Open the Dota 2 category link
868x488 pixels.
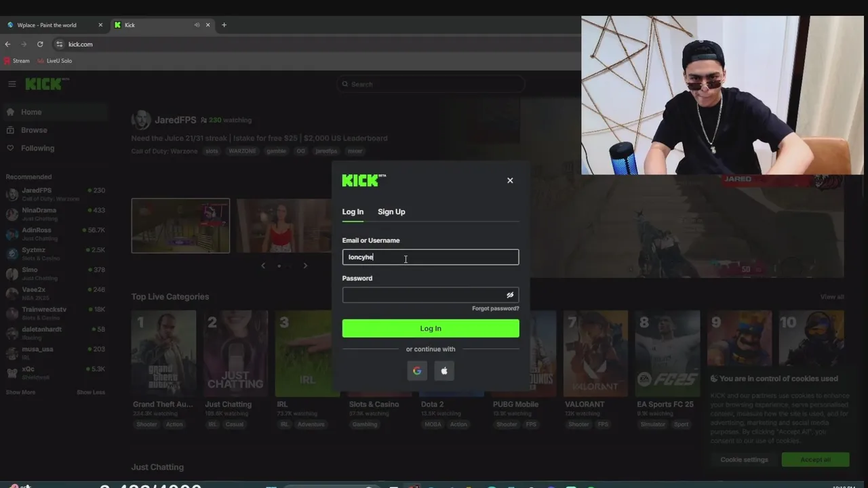click(432, 405)
